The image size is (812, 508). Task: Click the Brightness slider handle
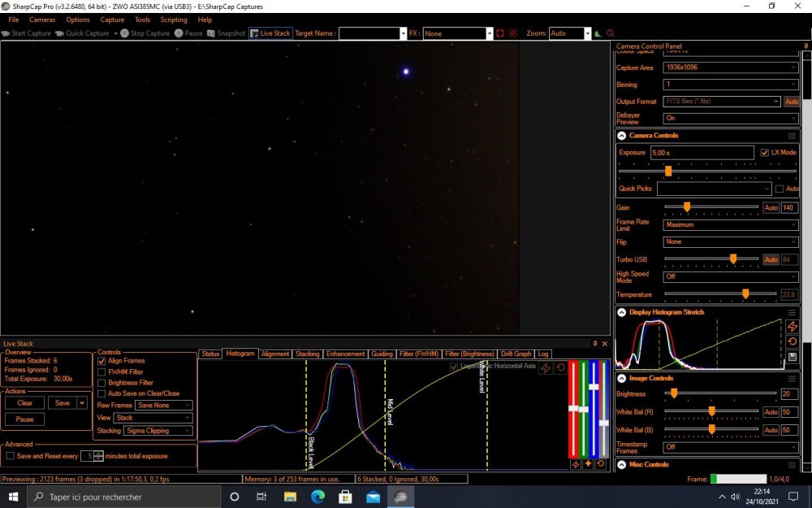click(674, 394)
